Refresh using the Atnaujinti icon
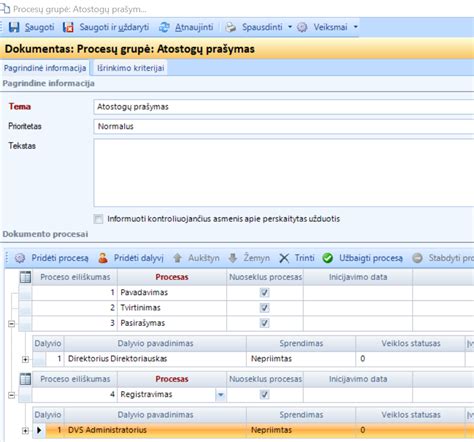Viewport: 474px width, 442px height. [x=164, y=27]
